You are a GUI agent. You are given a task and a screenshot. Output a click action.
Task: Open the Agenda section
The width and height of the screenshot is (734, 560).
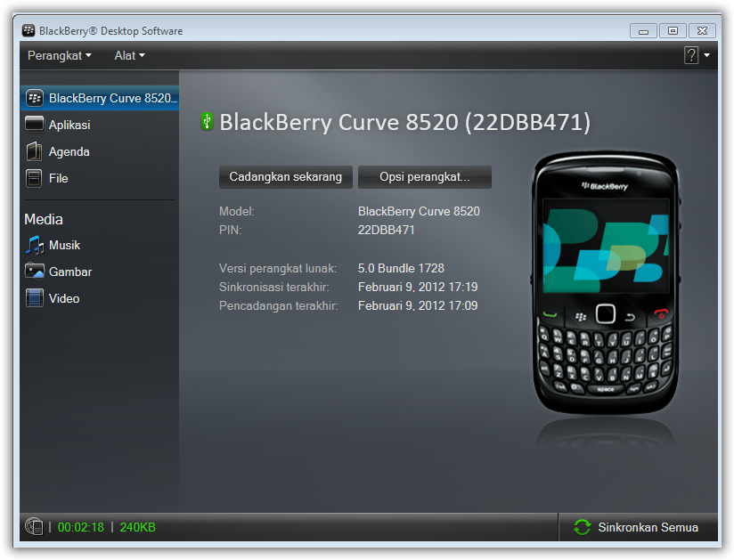pyautogui.click(x=100, y=151)
